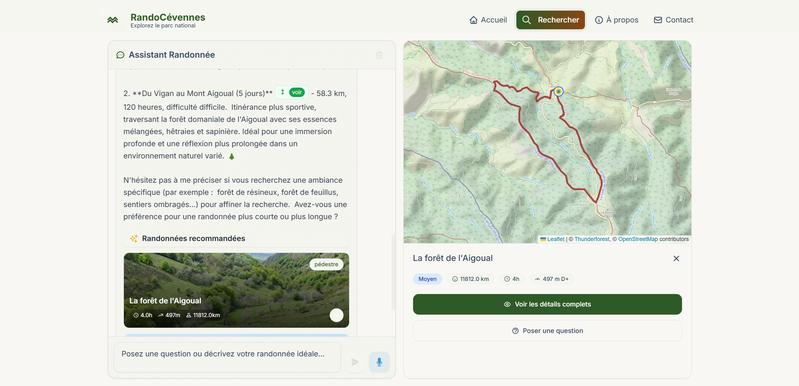The image size is (799, 386).
Task: Close the La forêt de l'Aigoual details panel
Action: pyautogui.click(x=676, y=259)
